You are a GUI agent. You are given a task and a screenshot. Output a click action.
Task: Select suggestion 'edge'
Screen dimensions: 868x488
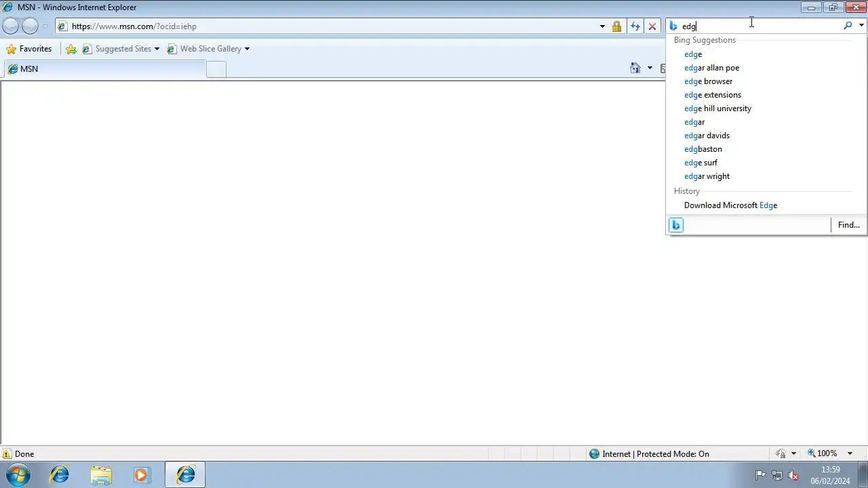coord(693,54)
